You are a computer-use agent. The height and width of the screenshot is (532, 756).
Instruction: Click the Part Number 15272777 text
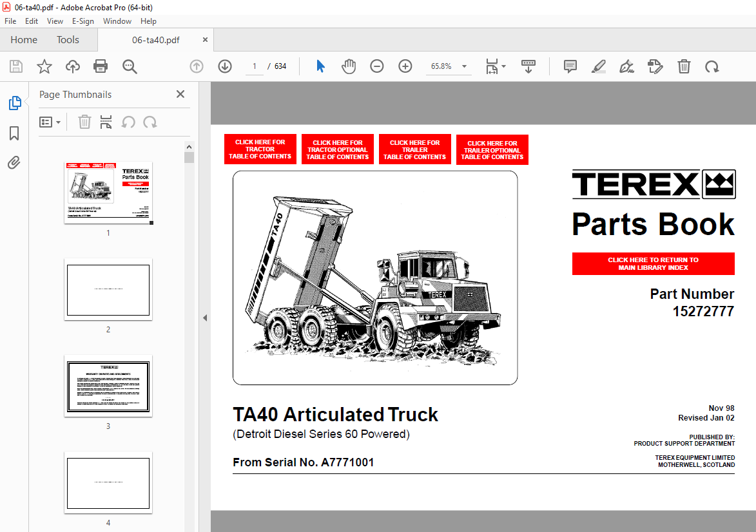(x=692, y=303)
